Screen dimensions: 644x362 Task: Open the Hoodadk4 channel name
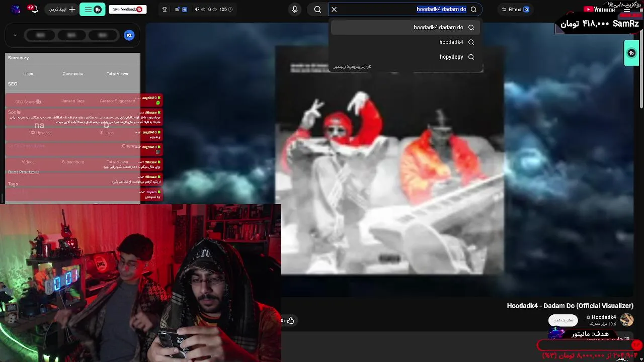604,317
